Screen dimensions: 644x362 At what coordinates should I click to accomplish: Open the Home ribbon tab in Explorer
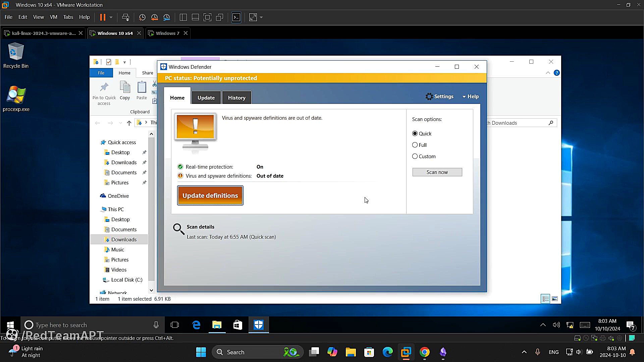point(124,73)
